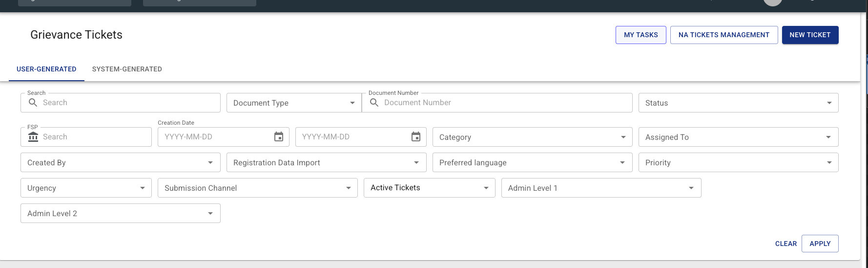This screenshot has width=868, height=268.
Task: Open the Submission Channel dropdown
Action: click(258, 188)
